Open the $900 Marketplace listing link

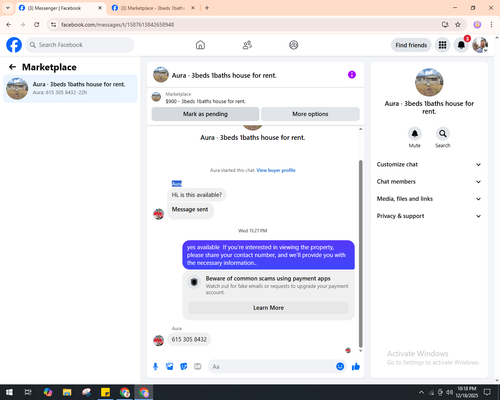point(205,101)
